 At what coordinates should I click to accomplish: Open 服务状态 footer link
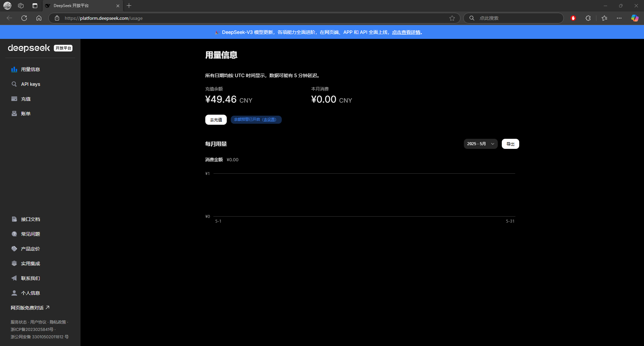pyautogui.click(x=18, y=322)
